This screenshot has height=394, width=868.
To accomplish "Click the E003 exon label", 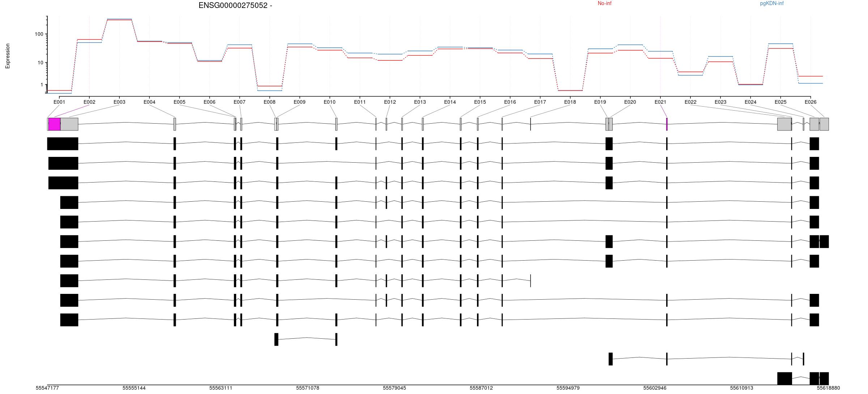I will tap(119, 102).
